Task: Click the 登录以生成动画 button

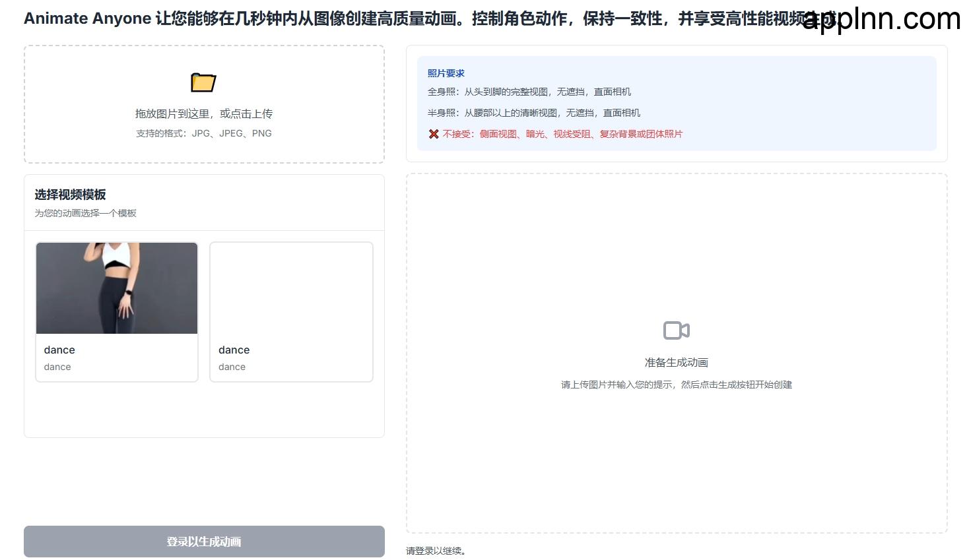Action: pyautogui.click(x=204, y=542)
